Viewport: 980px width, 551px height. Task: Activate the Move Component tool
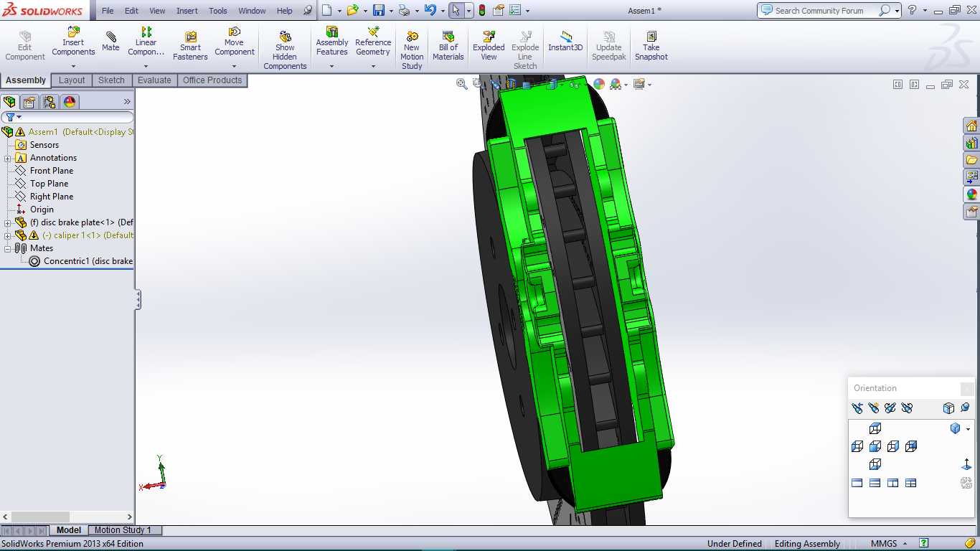(234, 42)
